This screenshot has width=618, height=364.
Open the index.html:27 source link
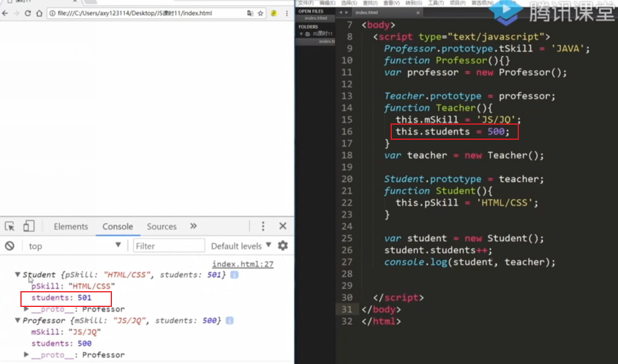pyautogui.click(x=243, y=264)
